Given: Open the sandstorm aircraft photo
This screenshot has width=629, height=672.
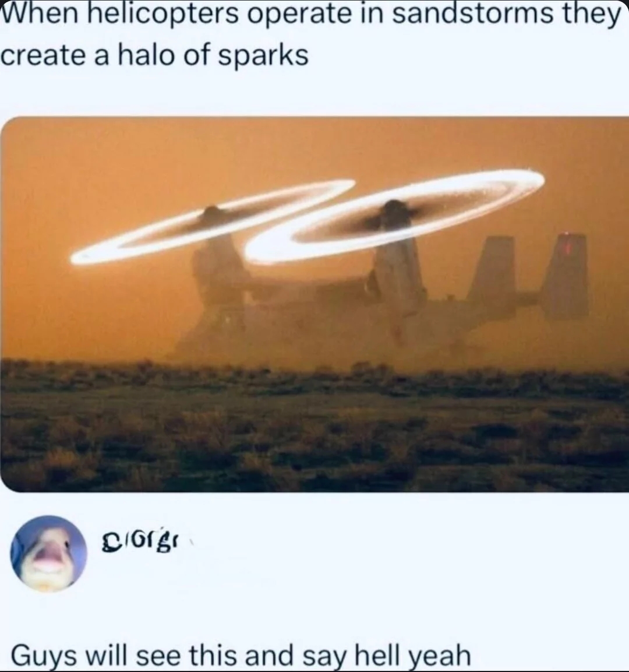Looking at the screenshot, I should 314,304.
